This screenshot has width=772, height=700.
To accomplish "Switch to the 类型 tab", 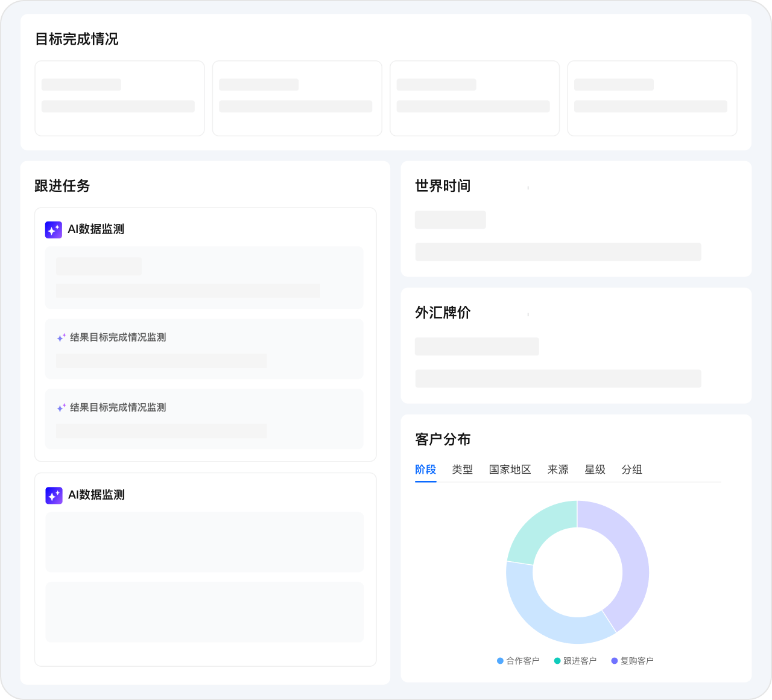I will [463, 469].
